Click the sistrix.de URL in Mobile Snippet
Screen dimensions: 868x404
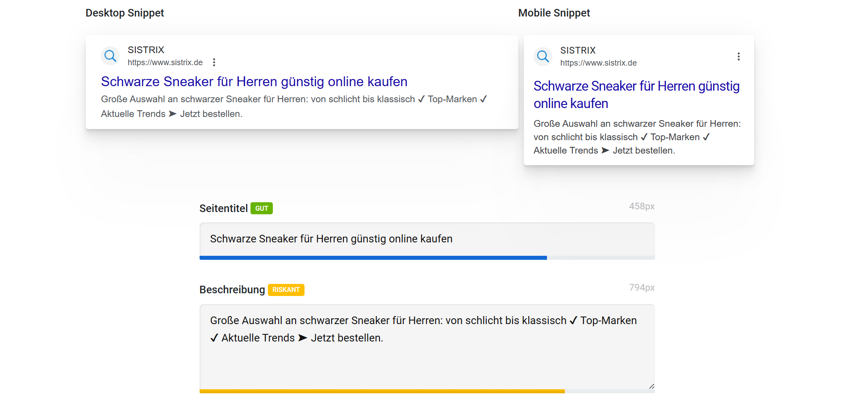point(598,63)
